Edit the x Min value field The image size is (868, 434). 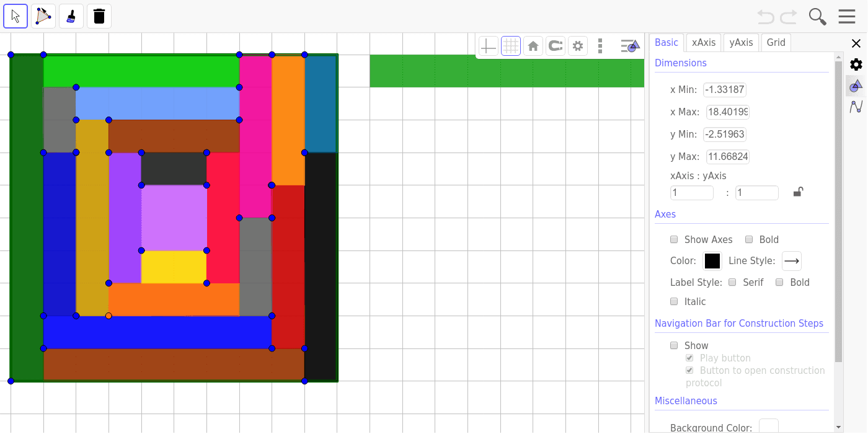pyautogui.click(x=725, y=90)
